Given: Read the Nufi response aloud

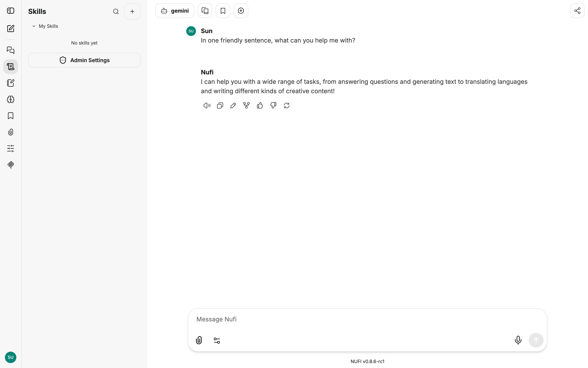Looking at the screenshot, I should [207, 105].
